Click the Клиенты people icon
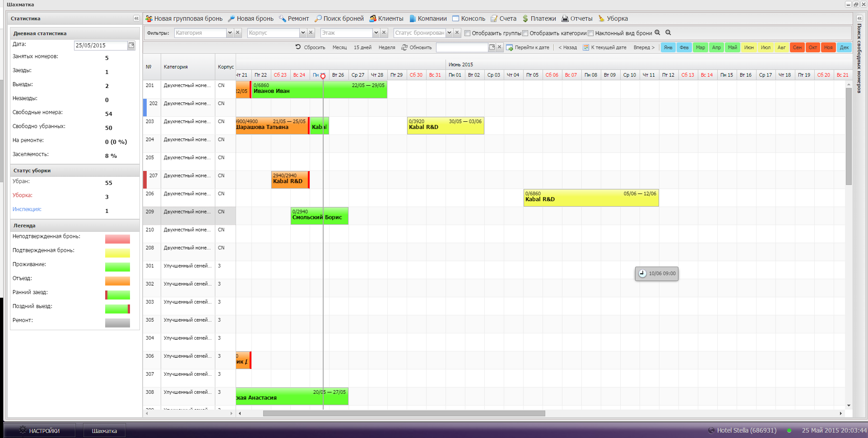868x438 pixels. pos(373,18)
